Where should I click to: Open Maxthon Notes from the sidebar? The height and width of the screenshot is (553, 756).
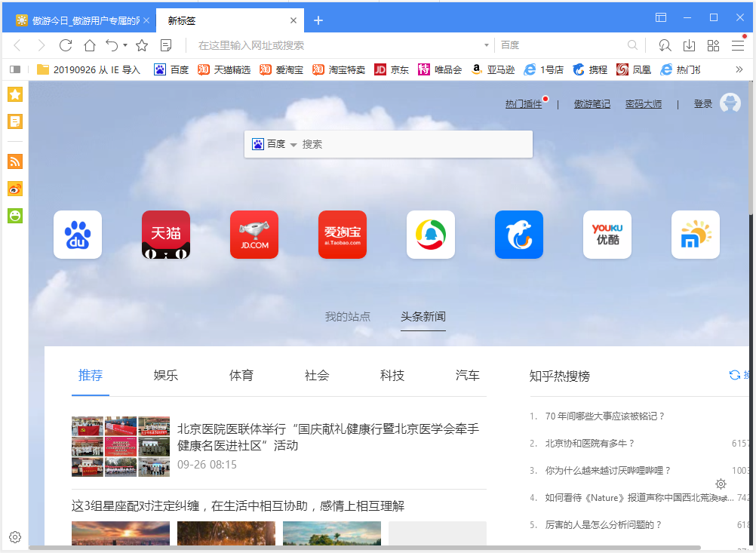pyautogui.click(x=14, y=121)
